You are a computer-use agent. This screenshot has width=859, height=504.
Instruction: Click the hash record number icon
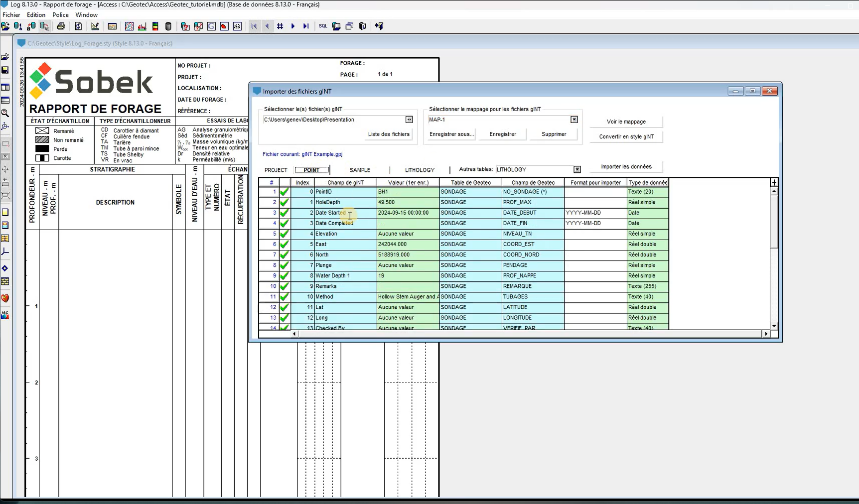[280, 26]
